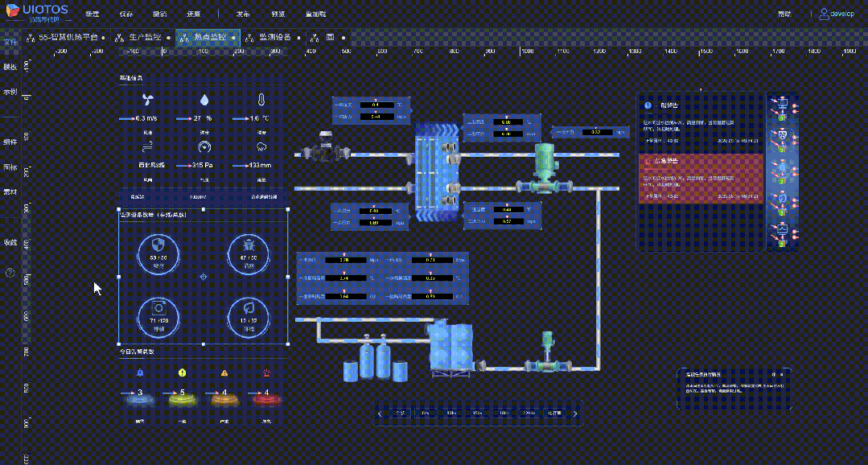Viewport: 868px width, 465px height.
Task: Select the red warning notification card
Action: [x=701, y=179]
